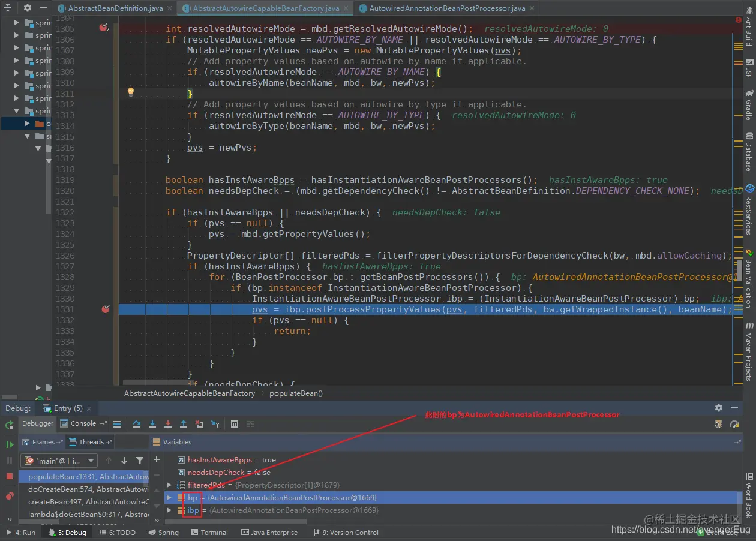Force step into

click(x=168, y=424)
